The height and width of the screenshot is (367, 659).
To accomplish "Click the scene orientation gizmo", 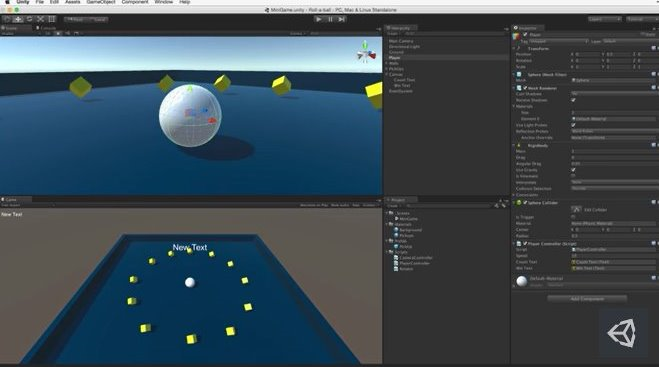I will pos(366,53).
